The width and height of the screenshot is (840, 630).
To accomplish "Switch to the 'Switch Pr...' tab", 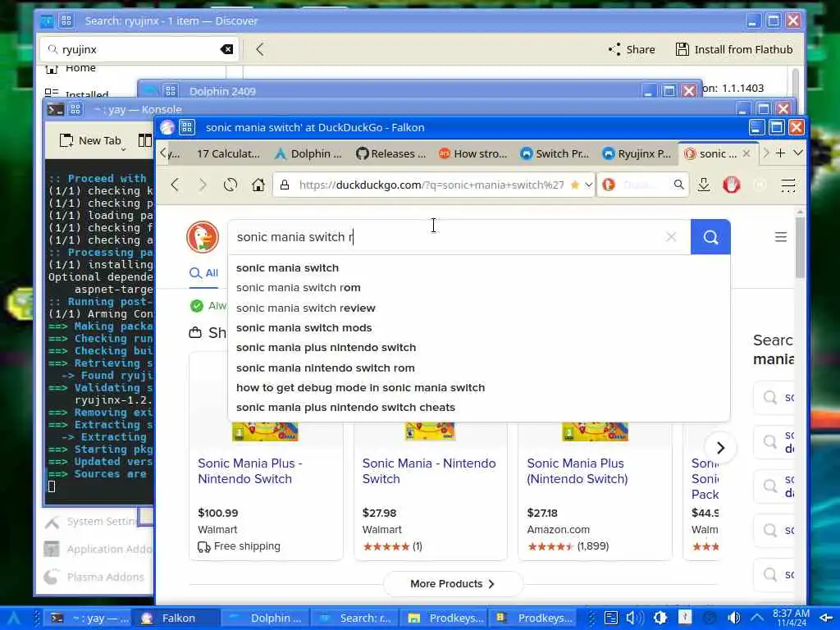I will [x=555, y=153].
